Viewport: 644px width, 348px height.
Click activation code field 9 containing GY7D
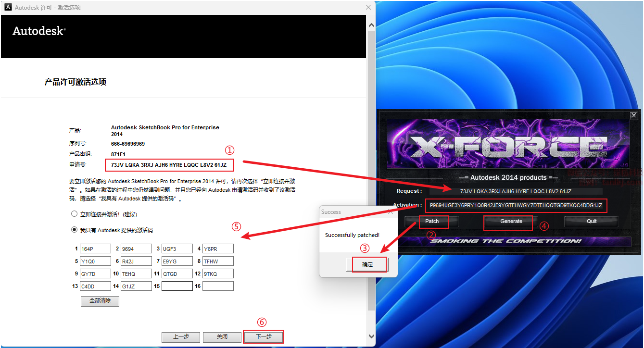click(95, 273)
